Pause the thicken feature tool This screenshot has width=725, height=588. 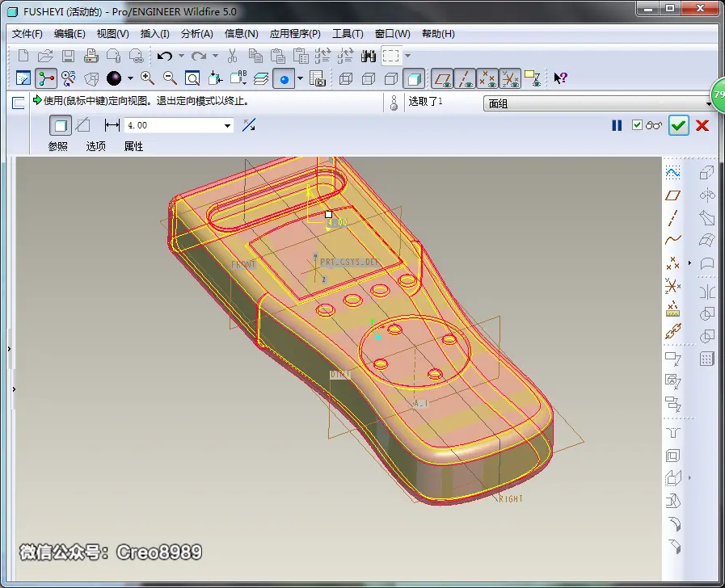617,125
